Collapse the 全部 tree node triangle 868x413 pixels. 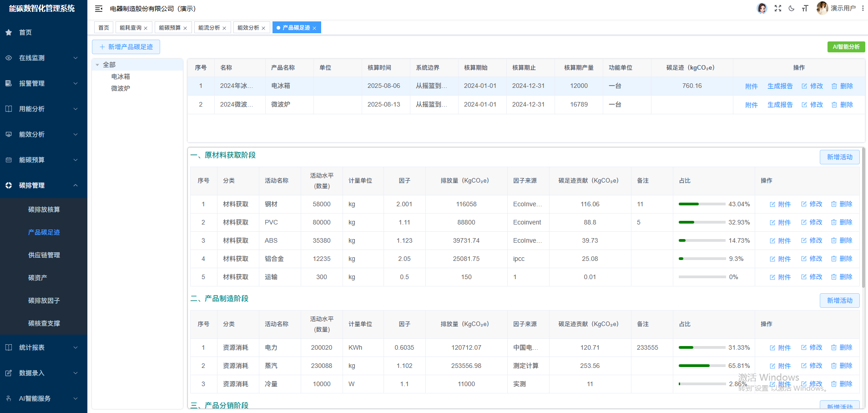97,64
